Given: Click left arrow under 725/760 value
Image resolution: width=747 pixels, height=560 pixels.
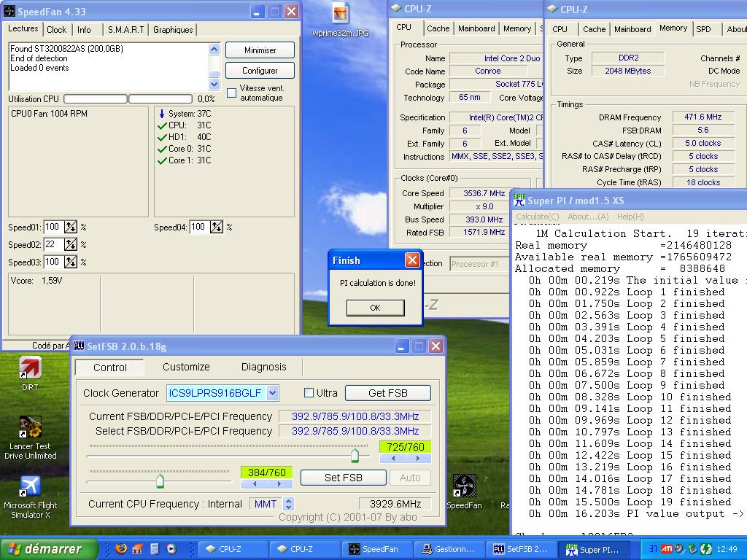Looking at the screenshot, I should pos(393,458).
